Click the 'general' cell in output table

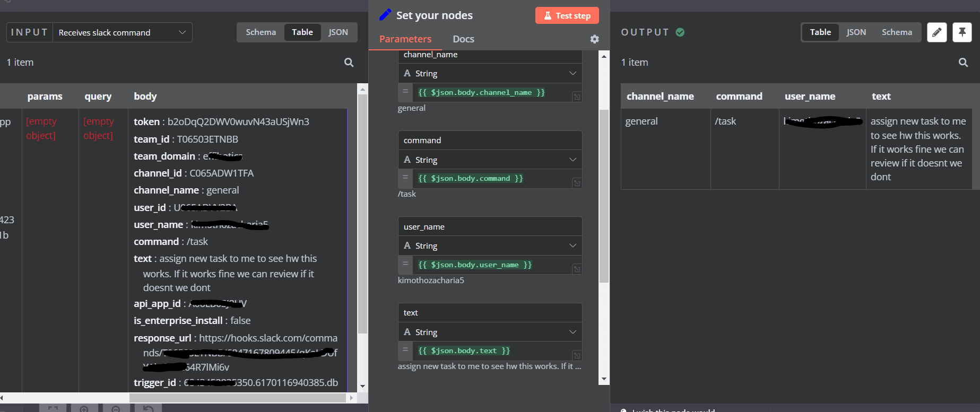665,149
